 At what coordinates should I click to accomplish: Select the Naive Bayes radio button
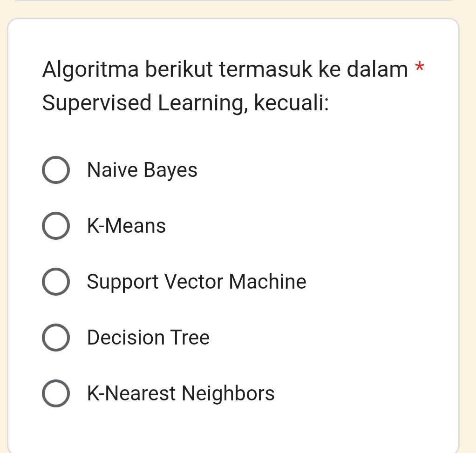coord(56,170)
